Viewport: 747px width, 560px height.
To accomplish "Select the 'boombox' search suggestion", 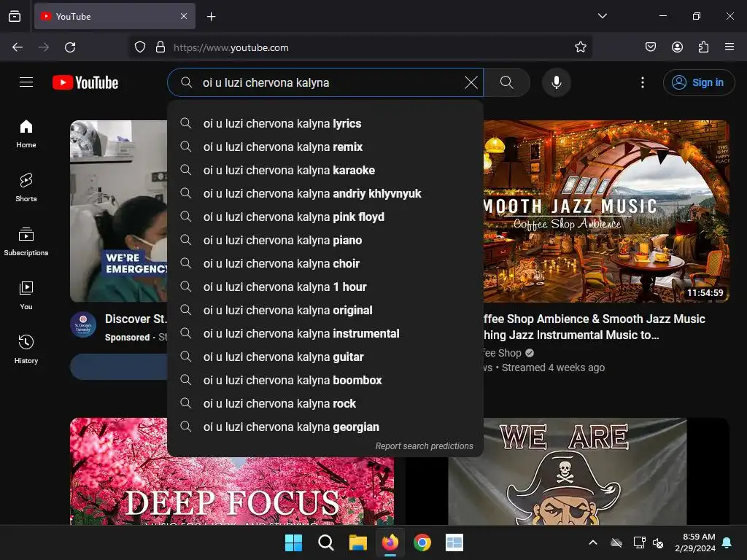I will [x=325, y=380].
